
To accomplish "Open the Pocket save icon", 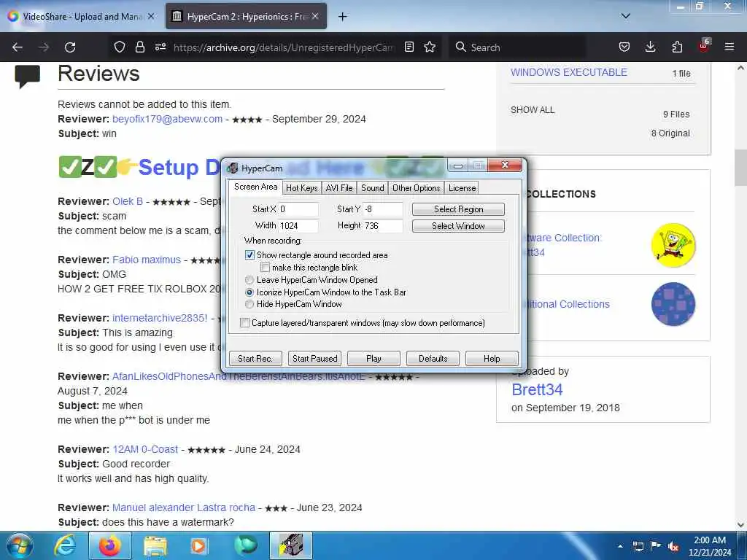I will (624, 47).
